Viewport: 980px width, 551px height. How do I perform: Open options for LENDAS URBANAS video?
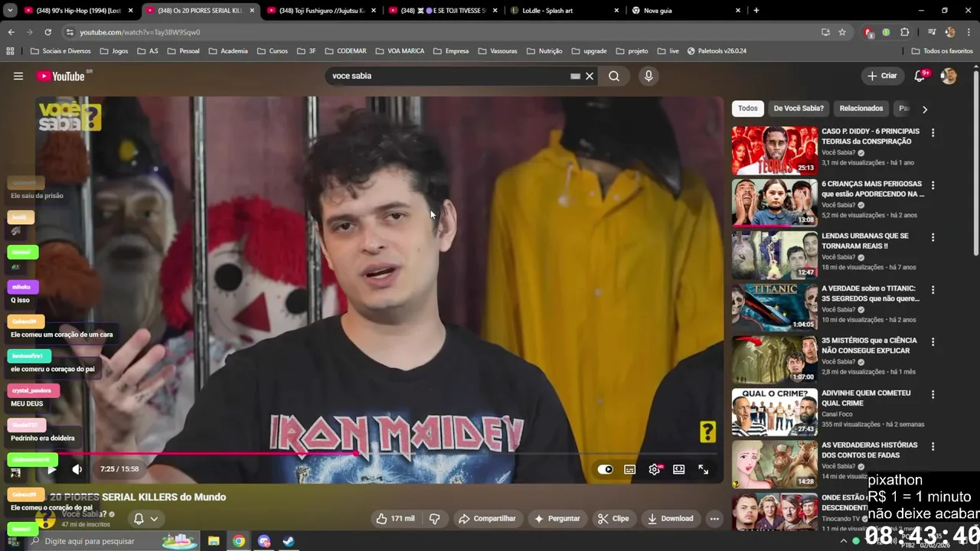point(933,237)
